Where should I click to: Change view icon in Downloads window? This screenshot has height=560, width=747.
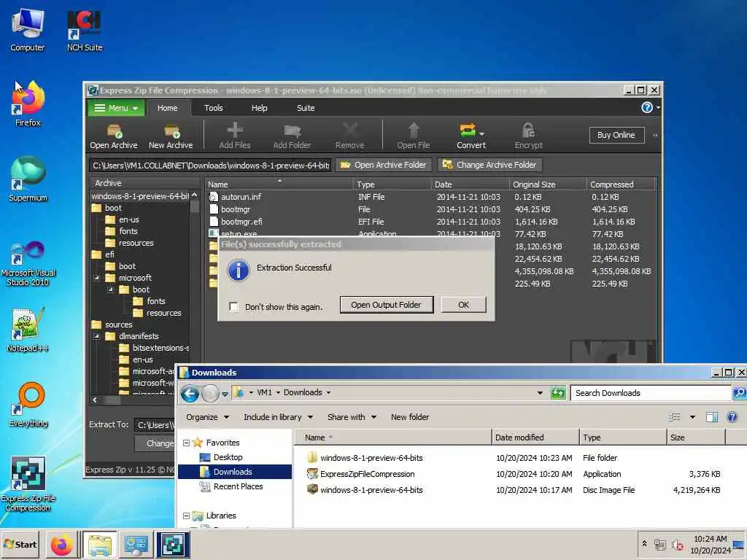click(674, 417)
